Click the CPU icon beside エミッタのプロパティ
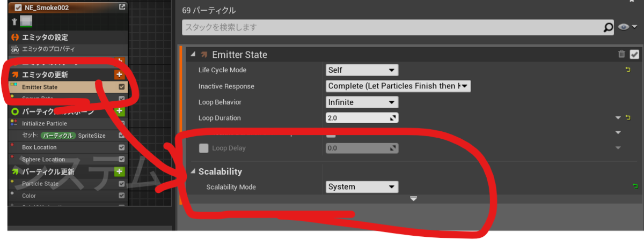This screenshot has width=644, height=240. pyautogui.click(x=14, y=49)
